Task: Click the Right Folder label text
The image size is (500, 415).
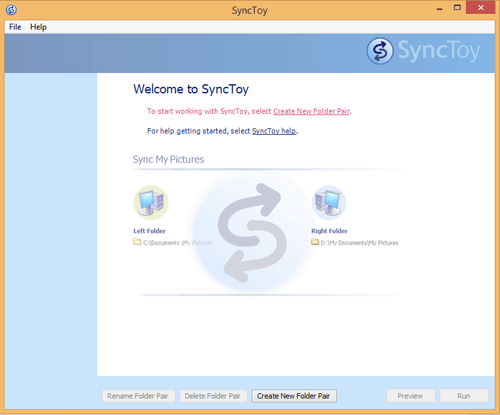Action: click(x=329, y=231)
